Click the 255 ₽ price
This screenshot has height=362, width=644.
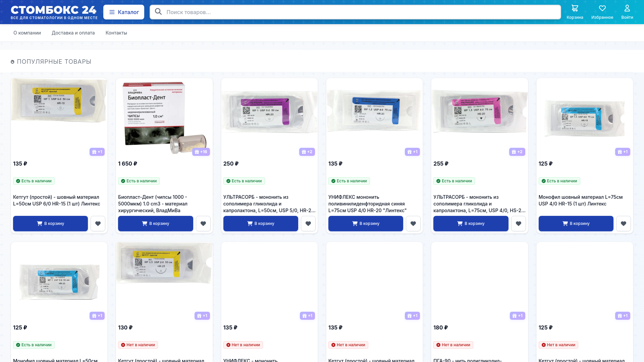pyautogui.click(x=441, y=164)
